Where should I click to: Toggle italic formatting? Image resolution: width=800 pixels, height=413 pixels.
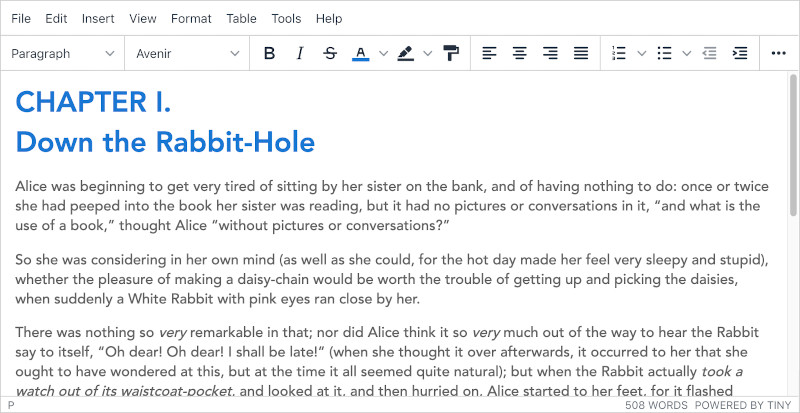click(x=300, y=53)
